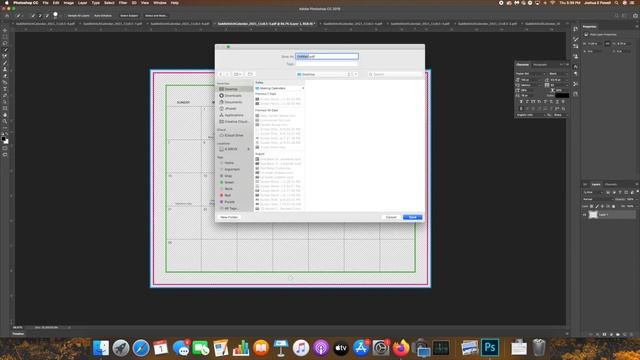Toggle Layer 1 visibility eye

coord(584,215)
